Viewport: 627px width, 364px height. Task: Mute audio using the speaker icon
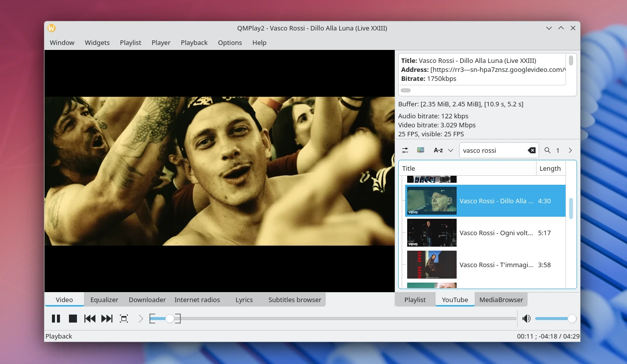coord(526,318)
